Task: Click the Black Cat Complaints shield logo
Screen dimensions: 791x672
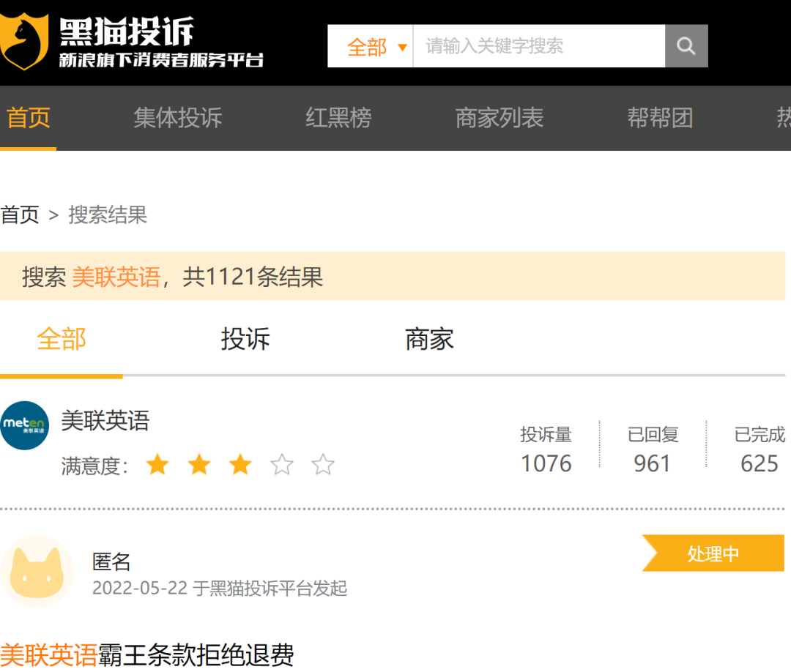Action: pyautogui.click(x=23, y=40)
